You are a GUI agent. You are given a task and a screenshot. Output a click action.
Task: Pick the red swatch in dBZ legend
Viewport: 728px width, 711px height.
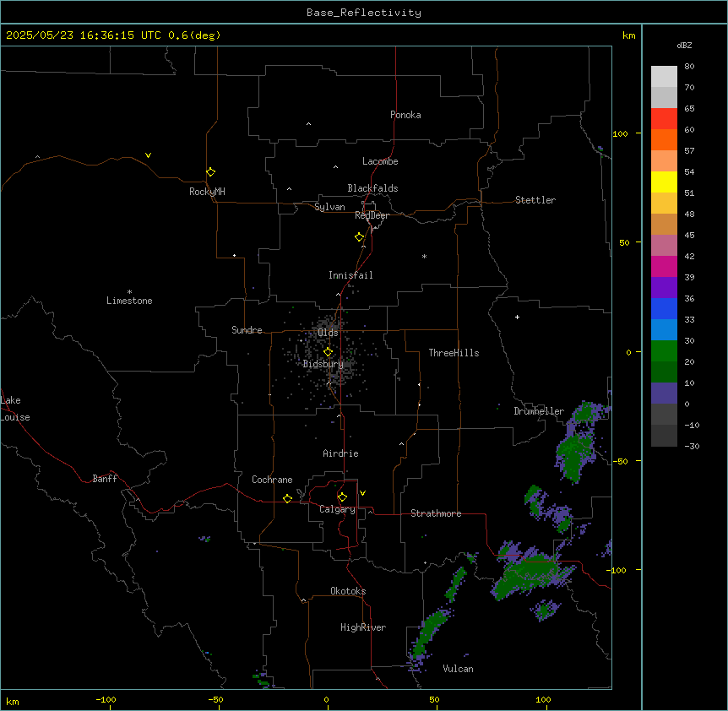[664, 119]
